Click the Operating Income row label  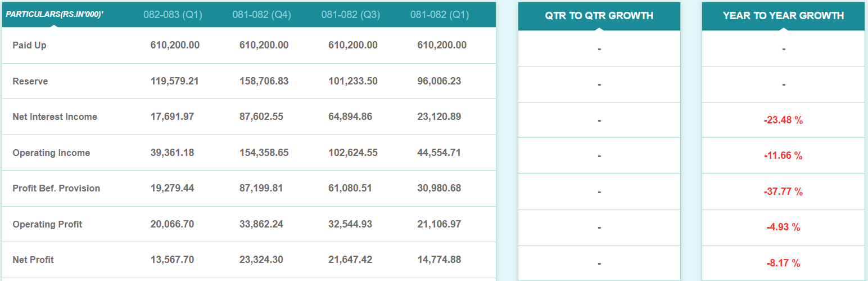pyautogui.click(x=51, y=153)
